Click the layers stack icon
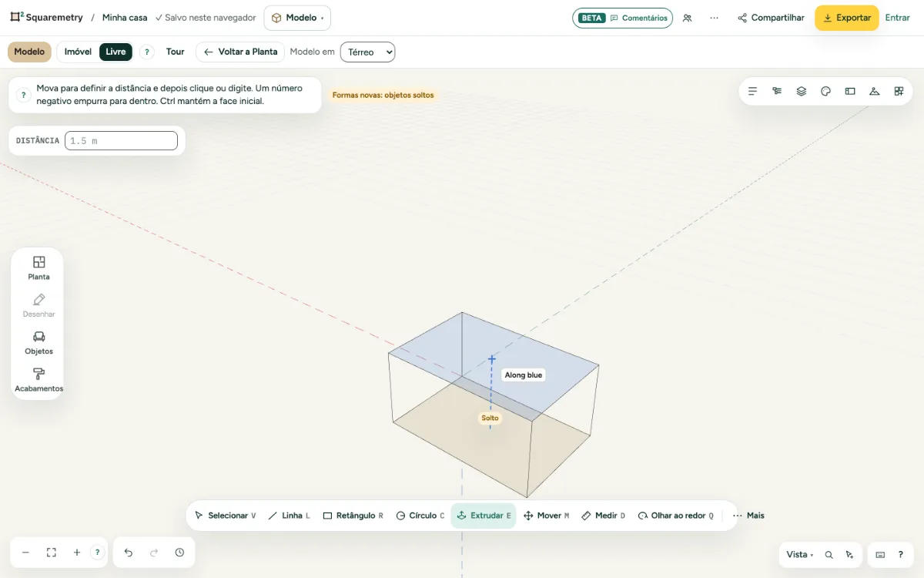924x578 pixels. click(801, 91)
